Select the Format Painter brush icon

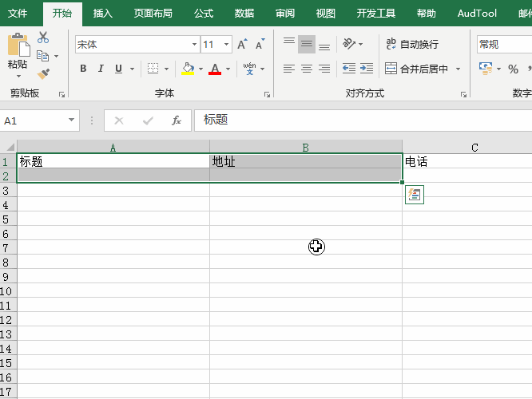tap(43, 73)
